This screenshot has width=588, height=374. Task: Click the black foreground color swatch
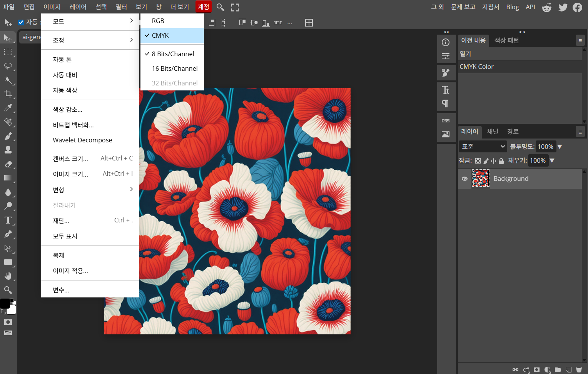point(5,303)
